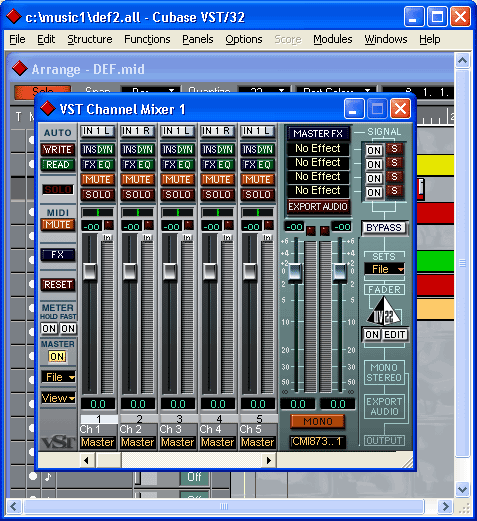Open the Windows menu
This screenshot has height=521, width=477.
pyautogui.click(x=386, y=39)
